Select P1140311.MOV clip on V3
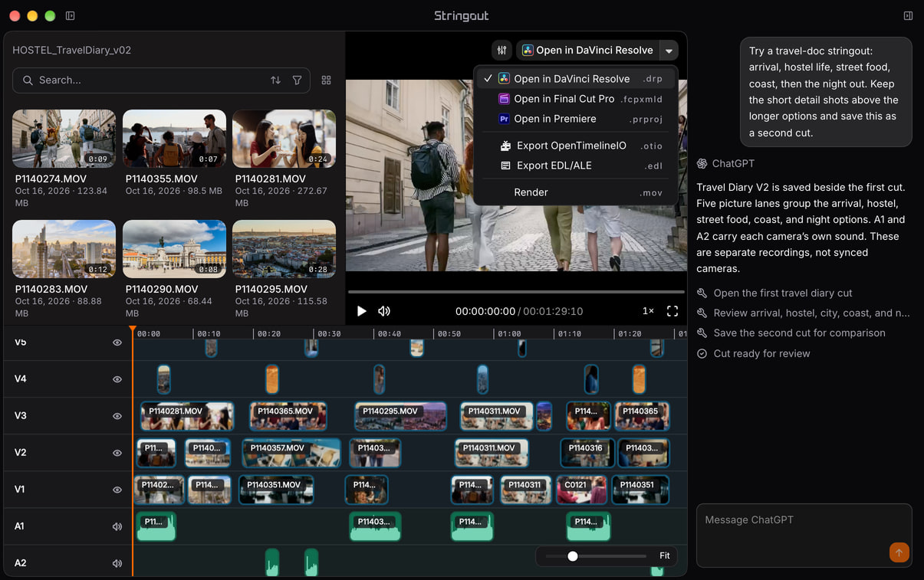 [x=497, y=416]
